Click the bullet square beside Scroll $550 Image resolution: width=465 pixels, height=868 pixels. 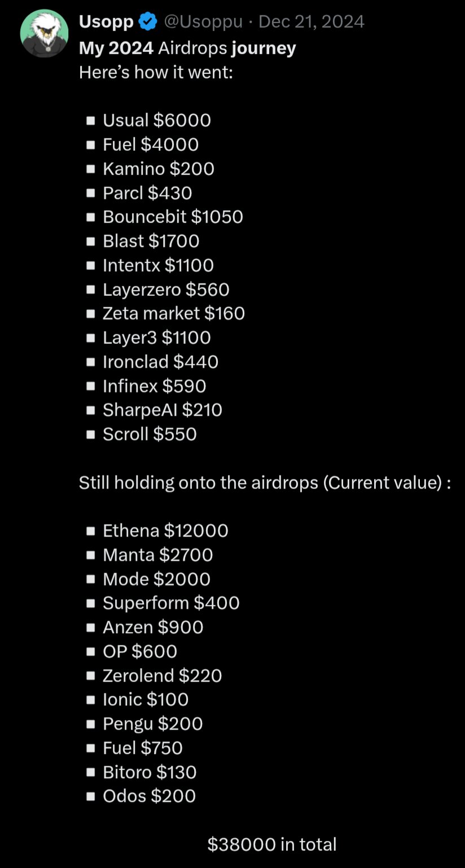[x=91, y=434]
